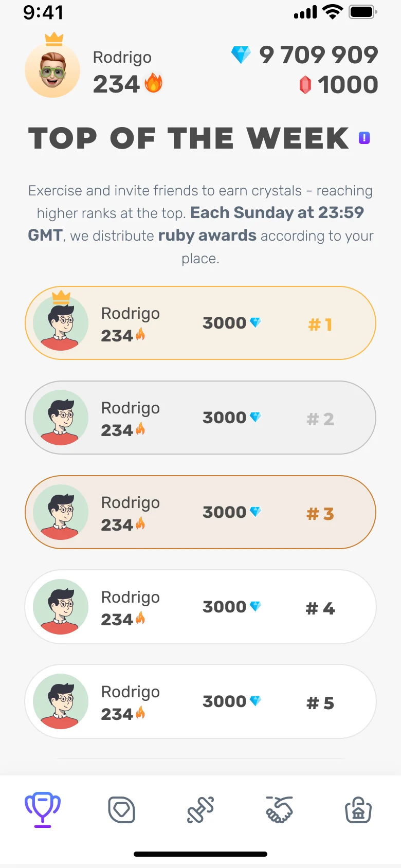Select the rank #2 leaderboard row
The image size is (401, 868).
pos(200,418)
